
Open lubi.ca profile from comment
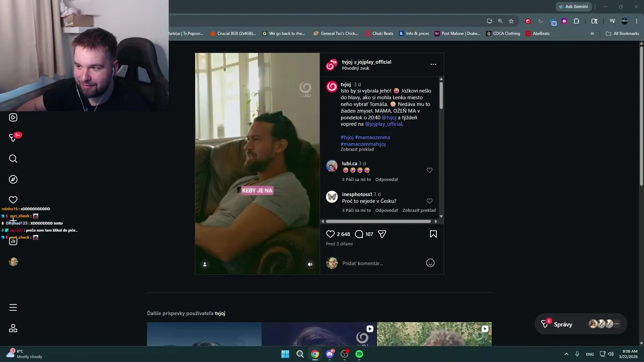(x=350, y=163)
